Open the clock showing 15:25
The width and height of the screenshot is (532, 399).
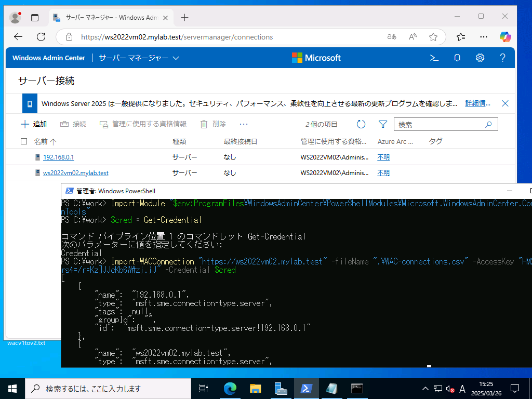486,389
